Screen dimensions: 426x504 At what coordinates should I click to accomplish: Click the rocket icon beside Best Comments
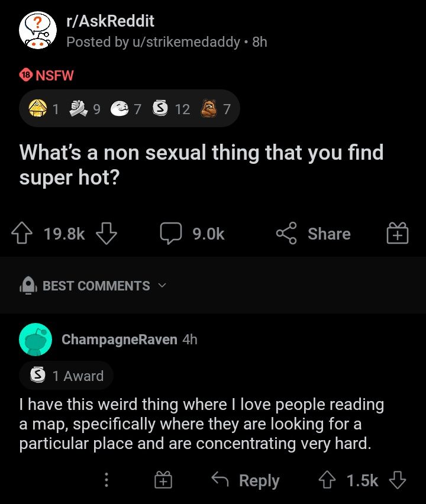(29, 286)
